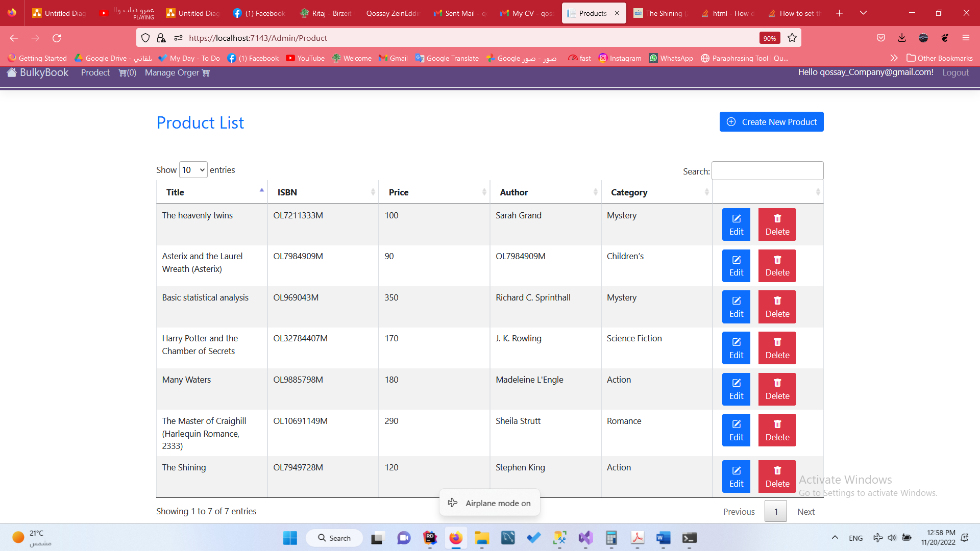
Task: Reload the current page
Action: point(57,38)
